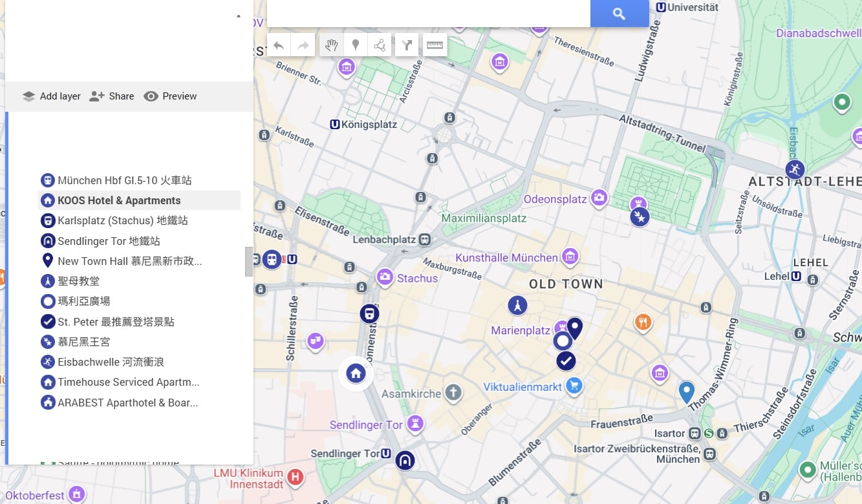
Task: Open the add directions tool
Action: click(x=407, y=45)
